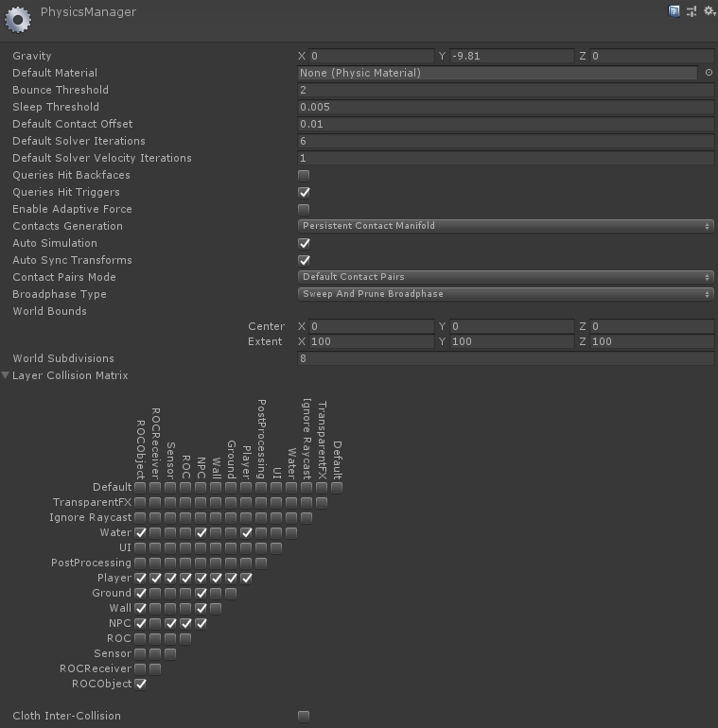718x728 pixels.
Task: Click the Gravity X input field
Action: click(372, 56)
